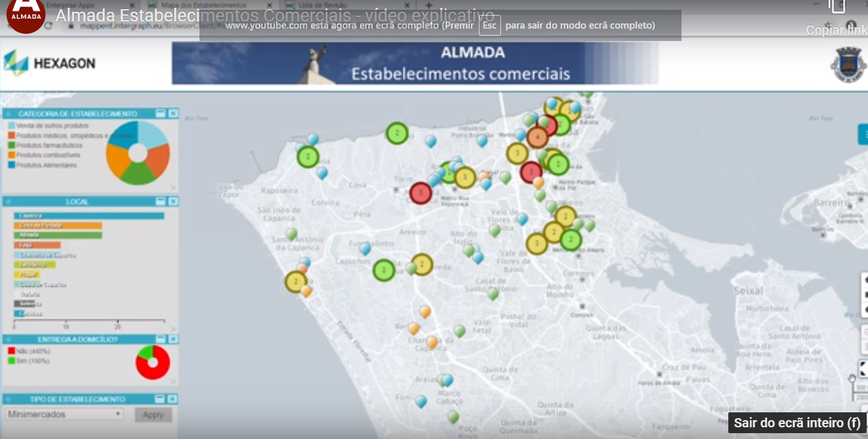Minimize the Categoria de Estabelecimento panel
The height and width of the screenshot is (439, 868).
pos(160,113)
